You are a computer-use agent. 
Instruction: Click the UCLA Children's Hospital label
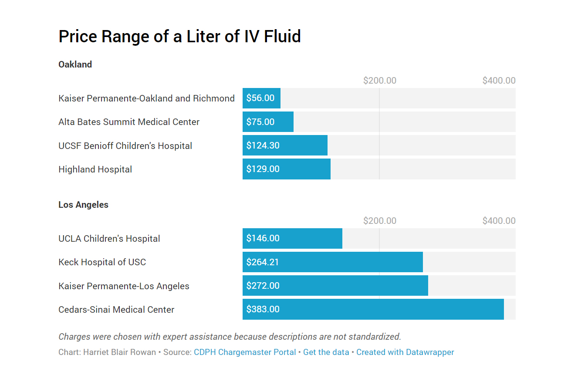pos(109,239)
